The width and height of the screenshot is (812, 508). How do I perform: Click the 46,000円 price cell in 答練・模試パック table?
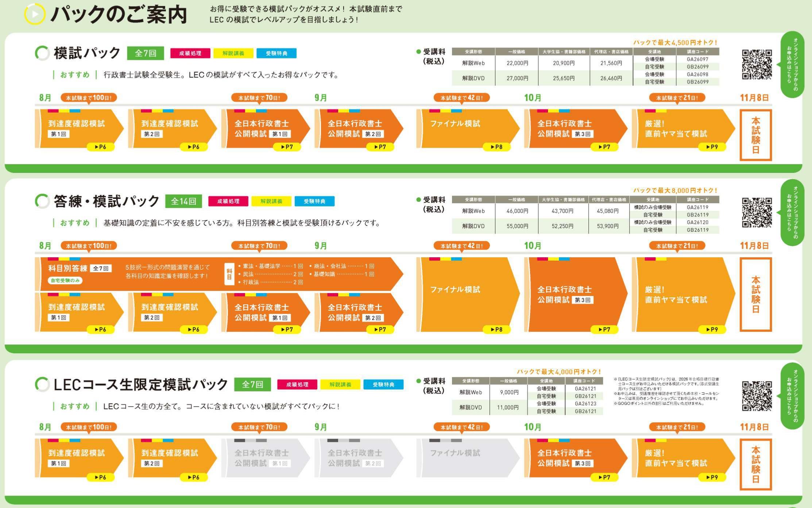click(x=517, y=211)
